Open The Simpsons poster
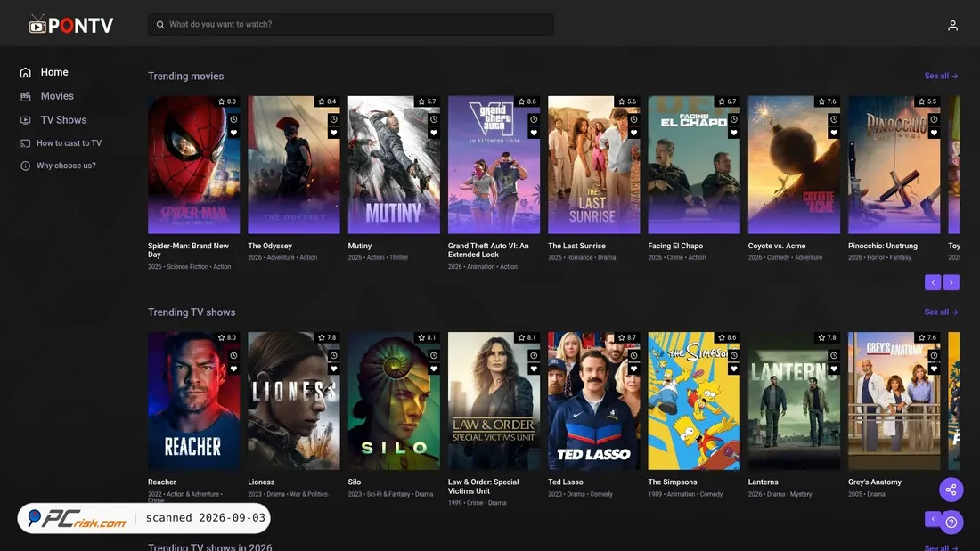Screen dimensions: 980x551 point(694,401)
